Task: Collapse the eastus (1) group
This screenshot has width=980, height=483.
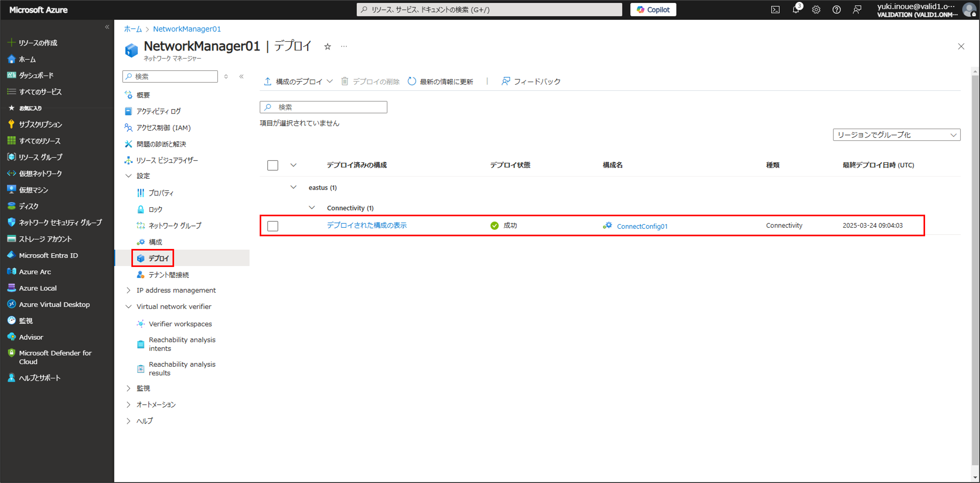Action: point(293,187)
